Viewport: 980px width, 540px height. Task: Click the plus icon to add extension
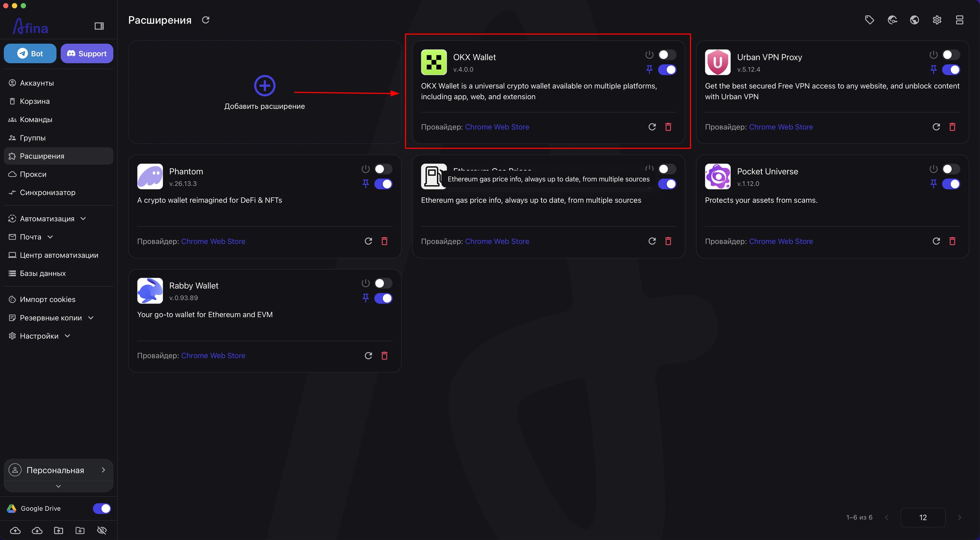click(x=265, y=86)
